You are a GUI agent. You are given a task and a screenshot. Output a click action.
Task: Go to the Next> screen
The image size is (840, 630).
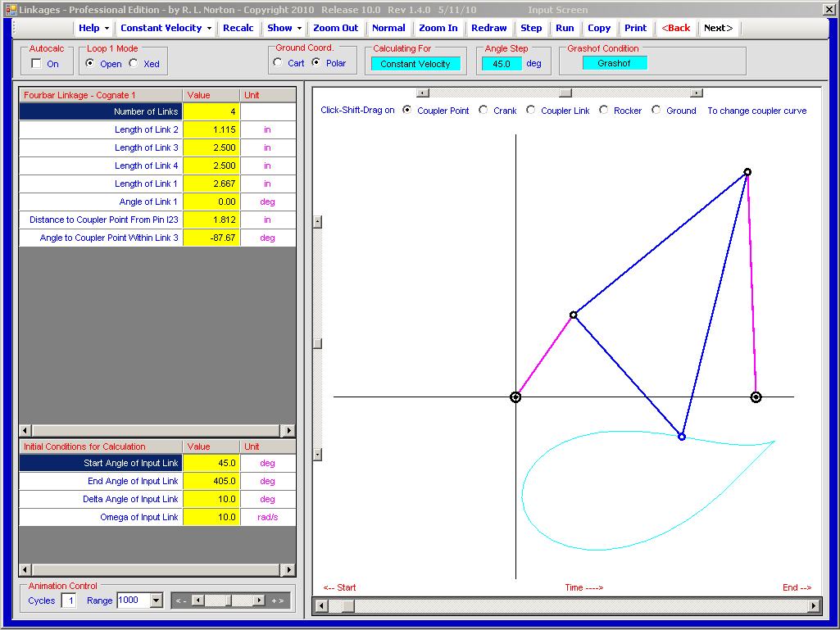(718, 28)
